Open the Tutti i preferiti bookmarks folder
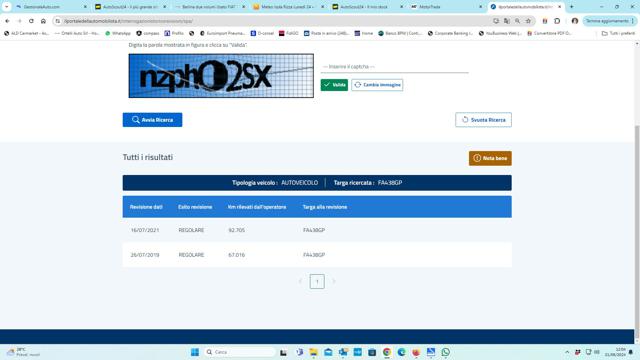Image resolution: width=640 pixels, height=360 pixels. tap(618, 33)
